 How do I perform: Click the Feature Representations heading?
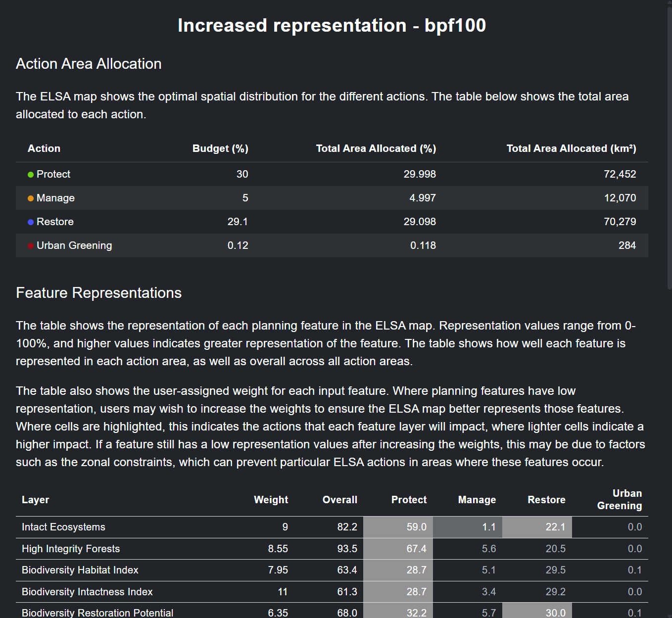pos(98,293)
